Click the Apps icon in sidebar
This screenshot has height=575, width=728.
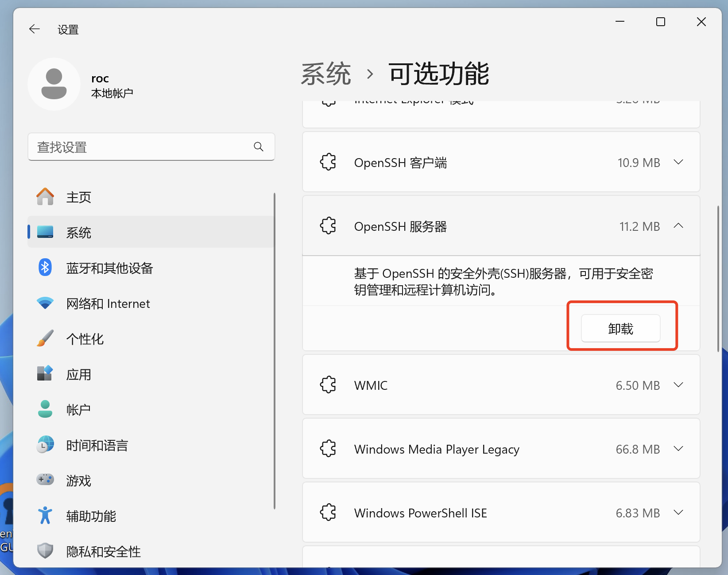point(45,374)
